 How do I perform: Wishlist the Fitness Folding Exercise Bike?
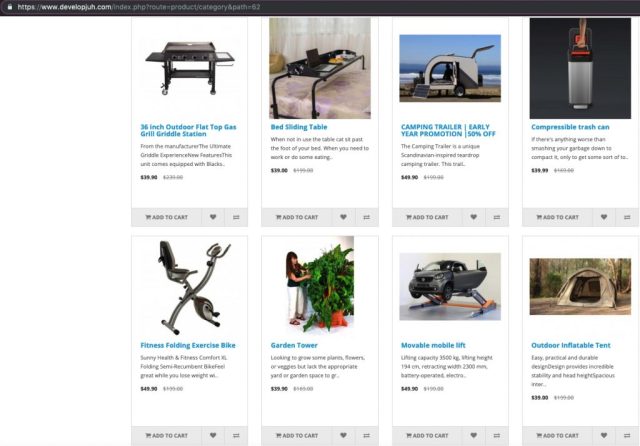pos(213,435)
